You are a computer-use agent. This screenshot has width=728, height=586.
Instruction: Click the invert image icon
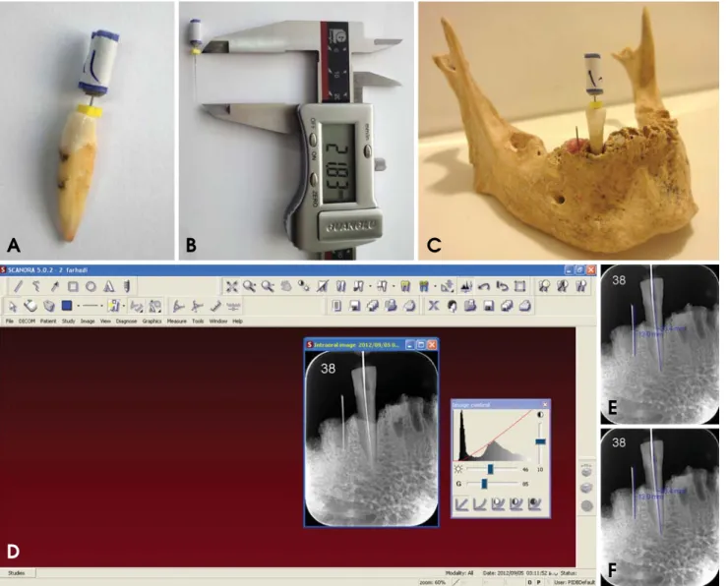[x=323, y=286]
